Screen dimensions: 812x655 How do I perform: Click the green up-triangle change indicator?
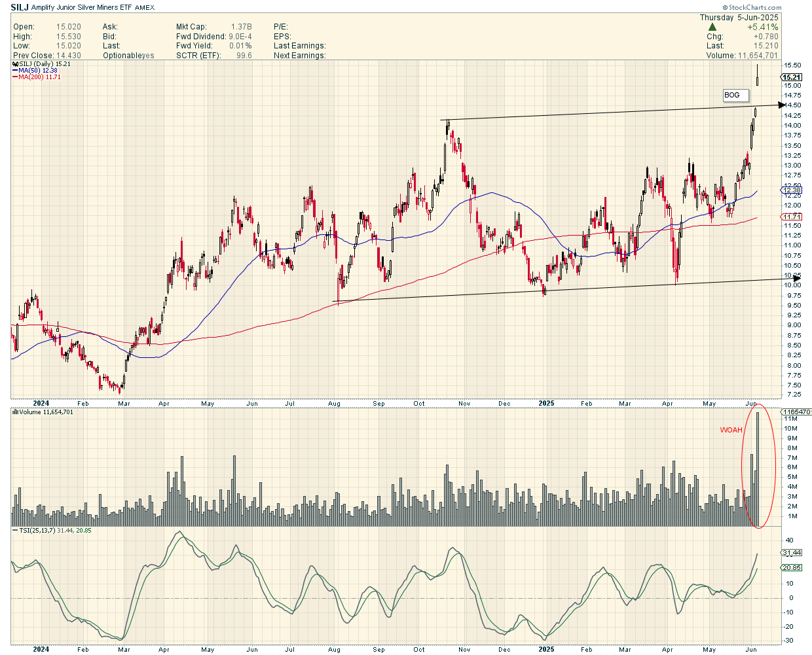point(712,27)
